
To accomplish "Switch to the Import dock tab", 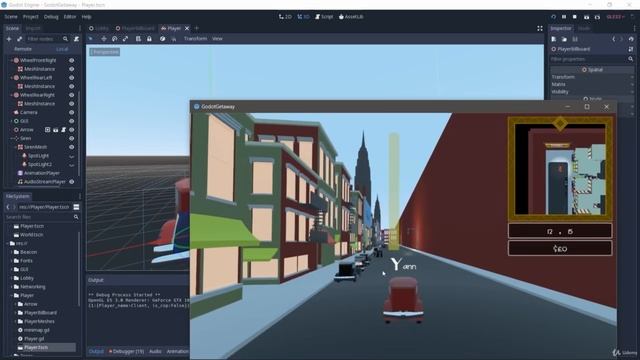I will pos(33,28).
